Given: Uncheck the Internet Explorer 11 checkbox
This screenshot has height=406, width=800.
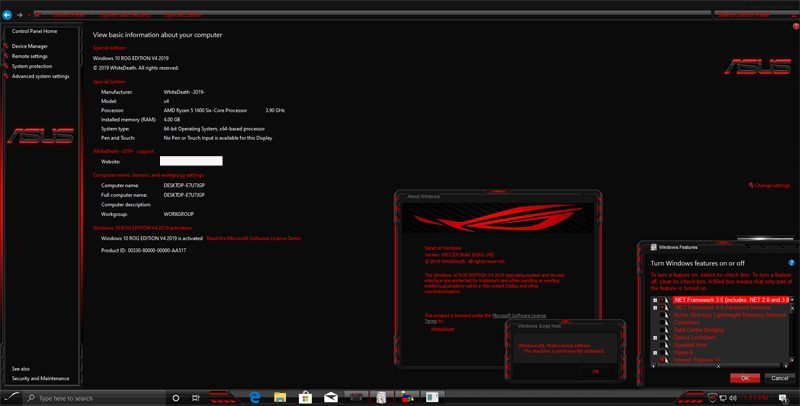Looking at the screenshot, I should (x=662, y=360).
